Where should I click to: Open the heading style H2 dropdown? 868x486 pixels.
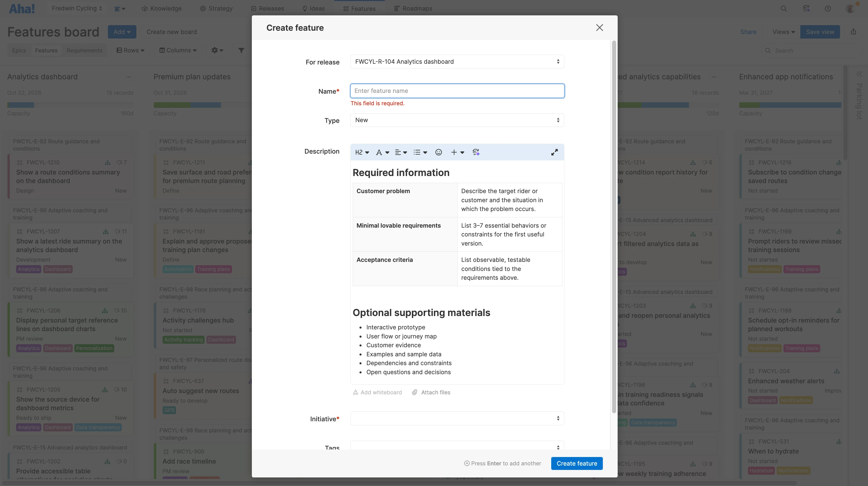(362, 152)
